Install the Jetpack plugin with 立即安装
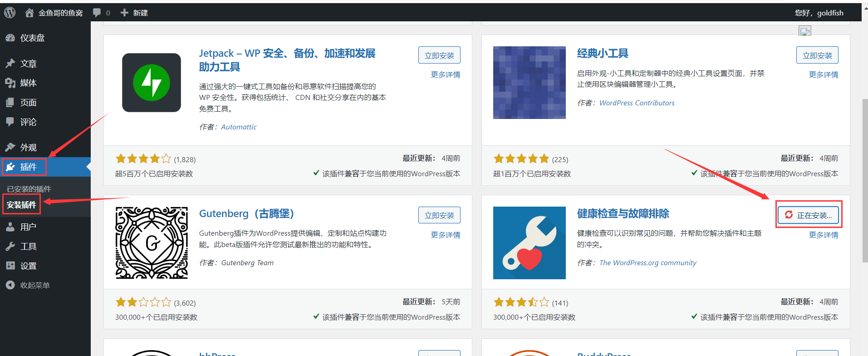This screenshot has height=356, width=868. (439, 55)
